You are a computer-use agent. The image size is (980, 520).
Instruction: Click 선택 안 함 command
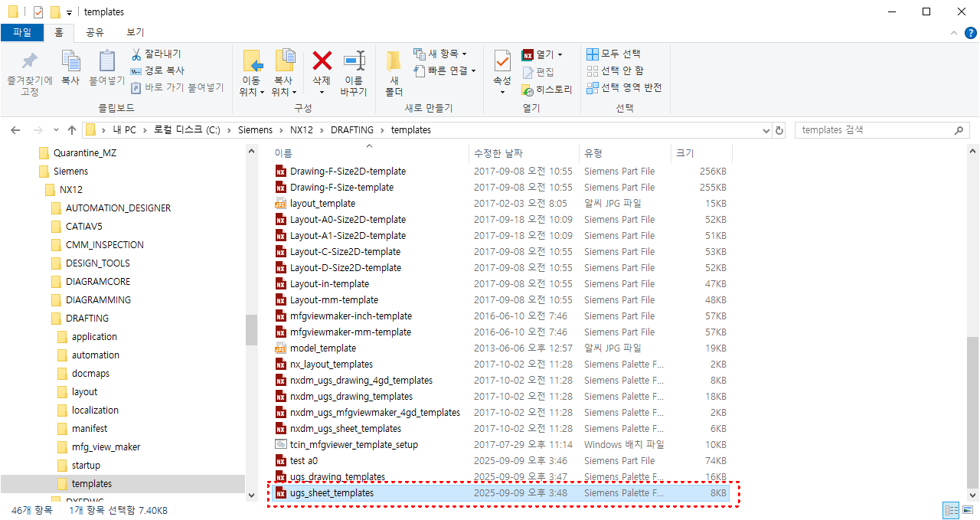point(615,70)
